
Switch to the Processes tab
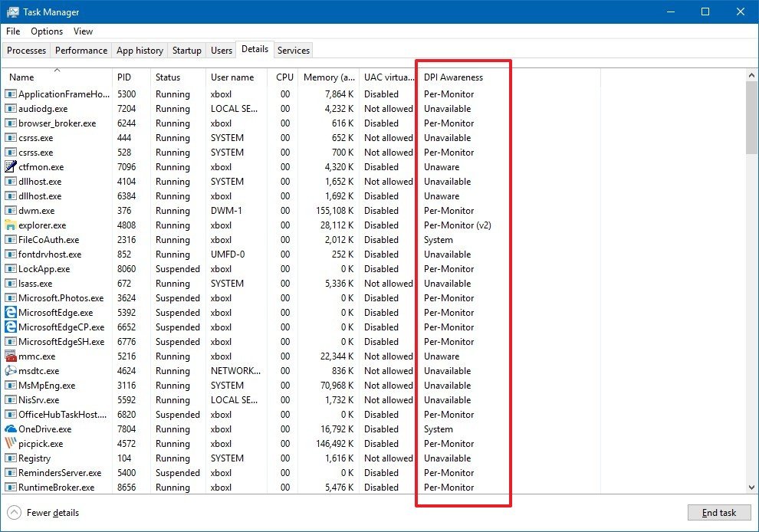coord(26,51)
